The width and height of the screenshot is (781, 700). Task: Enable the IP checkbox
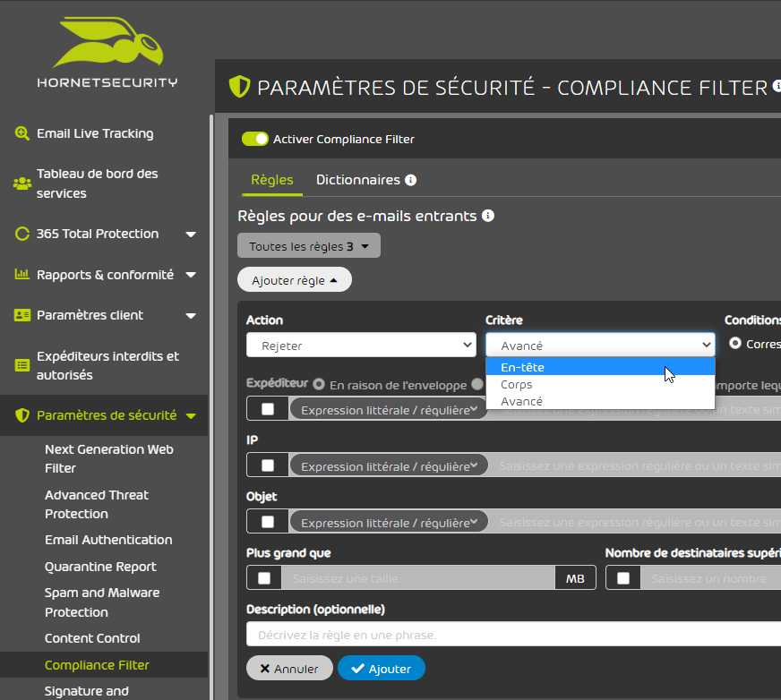pyautogui.click(x=268, y=465)
